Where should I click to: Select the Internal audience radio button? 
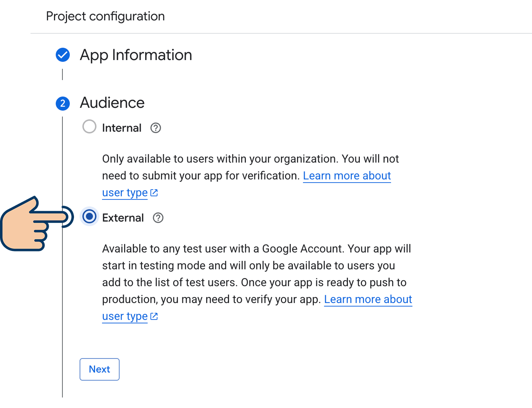coord(89,127)
